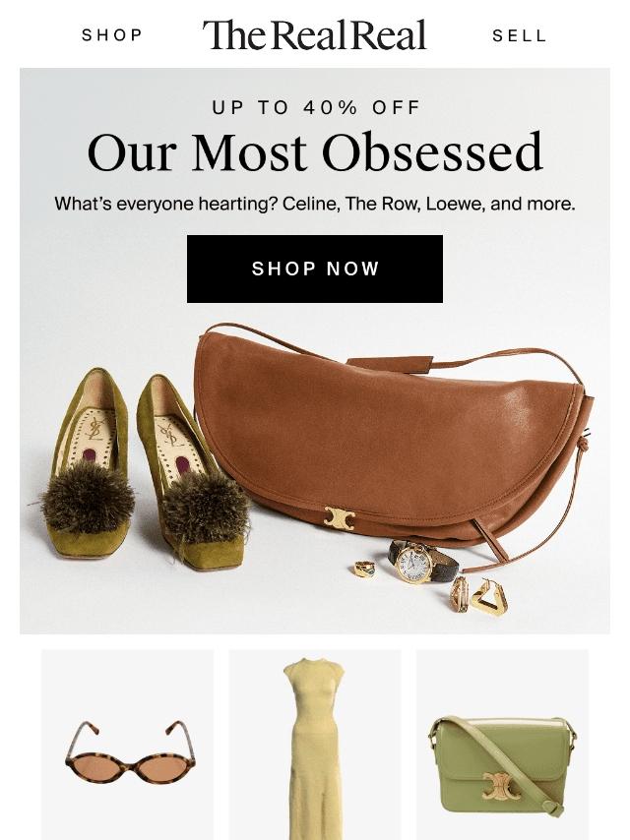Click the left olive pom-pom shoe
Viewport: 630px width, 840px height.
click(x=88, y=463)
